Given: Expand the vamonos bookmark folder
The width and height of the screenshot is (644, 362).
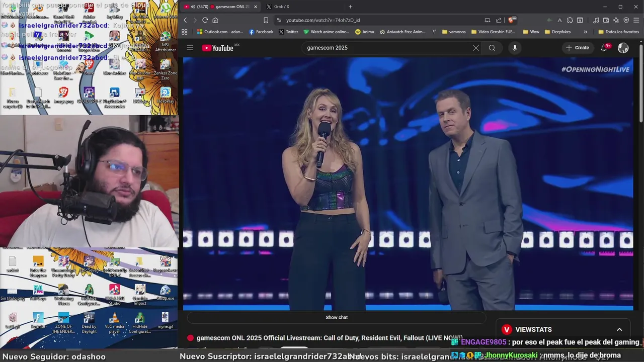Looking at the screenshot, I should [454, 32].
